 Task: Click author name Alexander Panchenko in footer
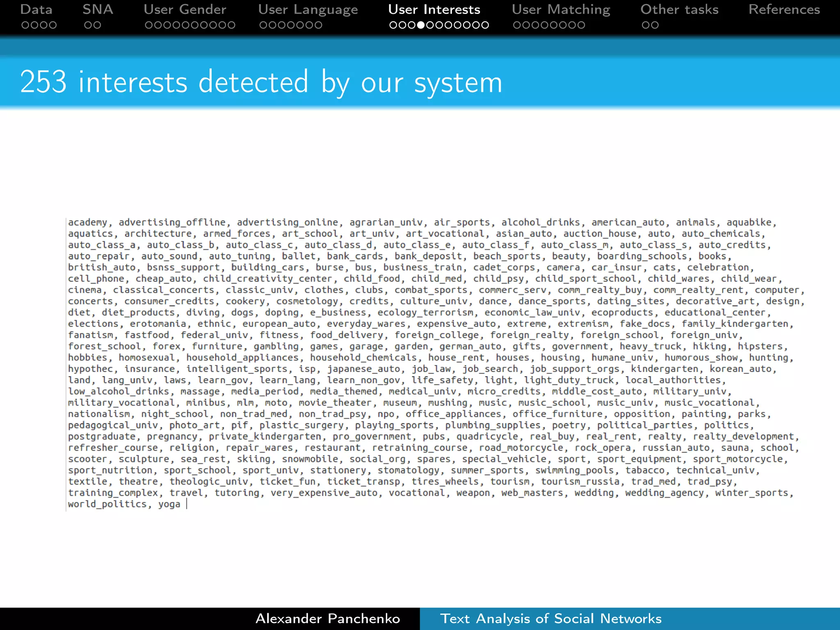328,619
